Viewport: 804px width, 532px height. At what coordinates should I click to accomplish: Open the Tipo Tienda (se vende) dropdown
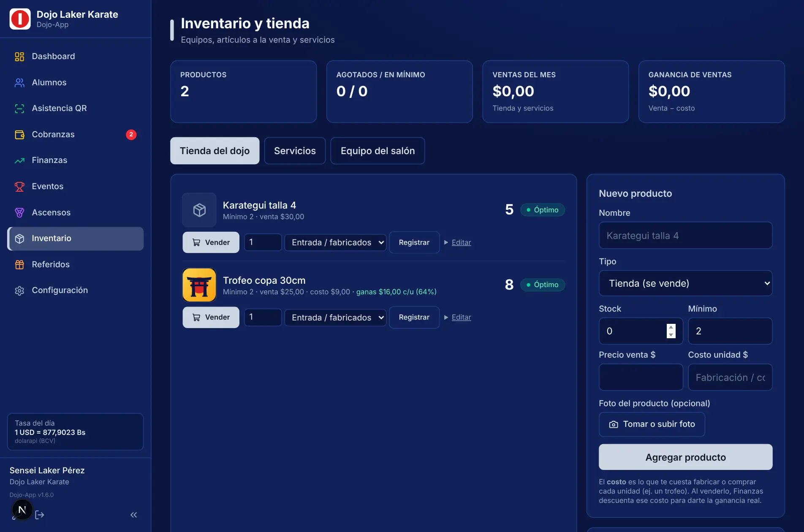click(685, 283)
